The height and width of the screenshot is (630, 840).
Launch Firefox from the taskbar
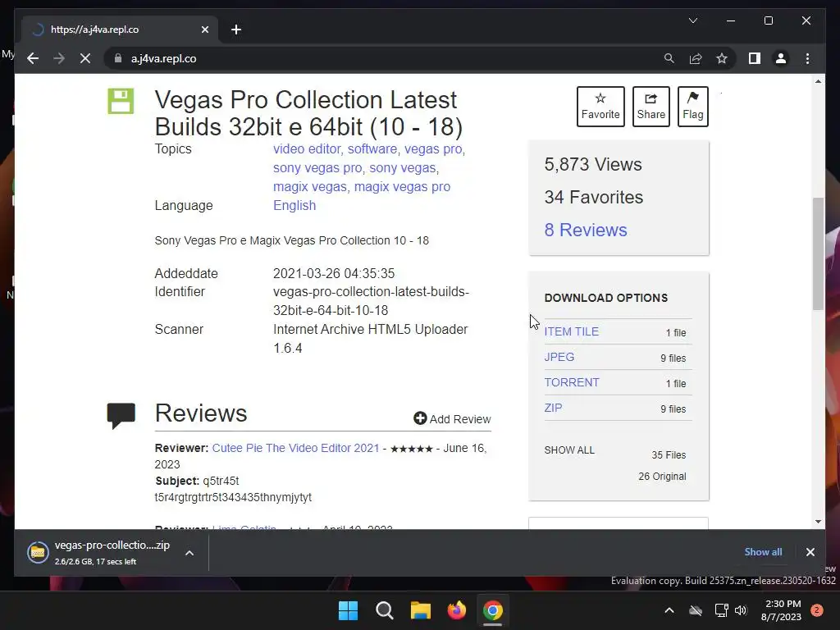click(456, 610)
